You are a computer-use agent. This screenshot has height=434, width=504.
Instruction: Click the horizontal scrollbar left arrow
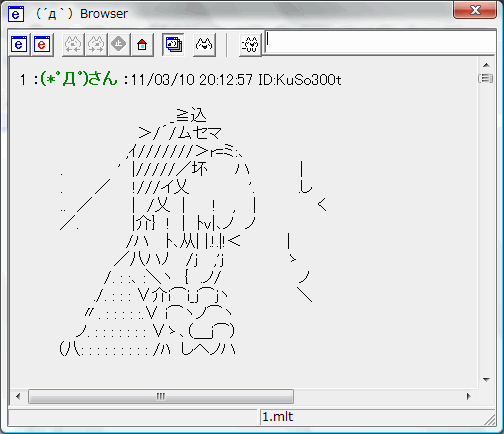[18, 396]
